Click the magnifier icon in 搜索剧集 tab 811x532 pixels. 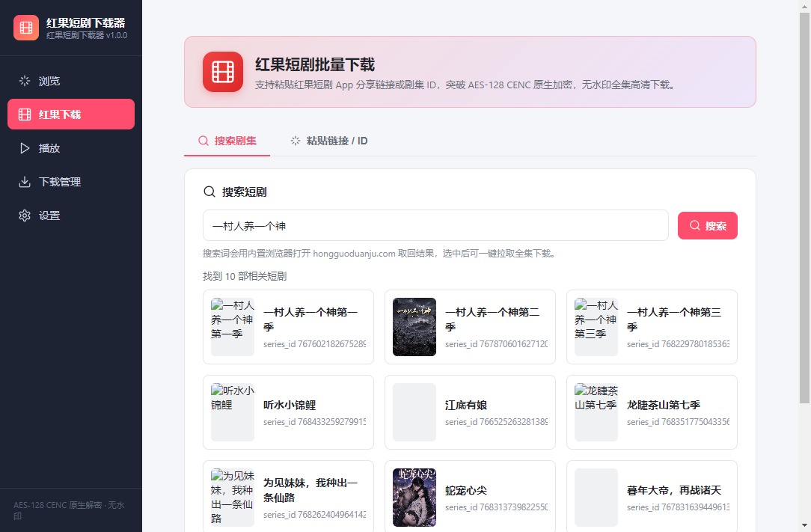click(x=203, y=141)
